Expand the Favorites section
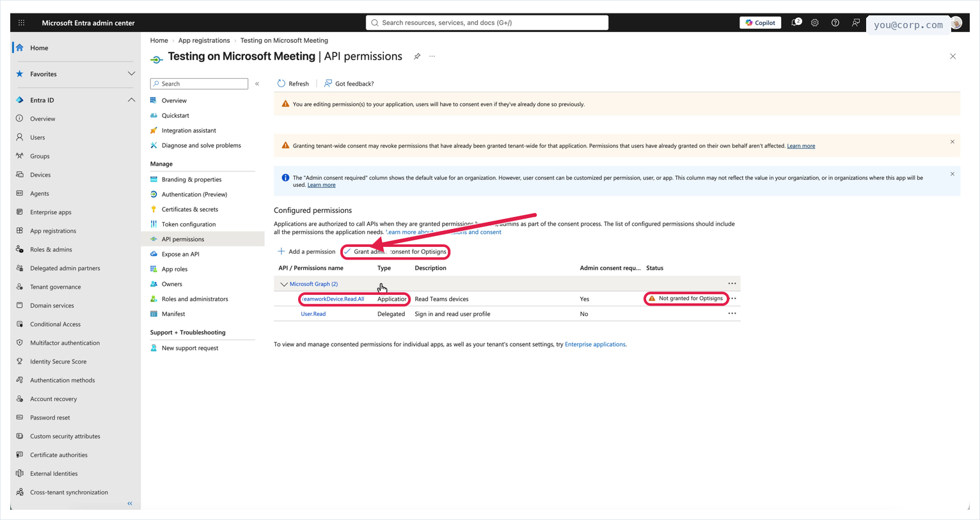The image size is (980, 520). point(131,74)
